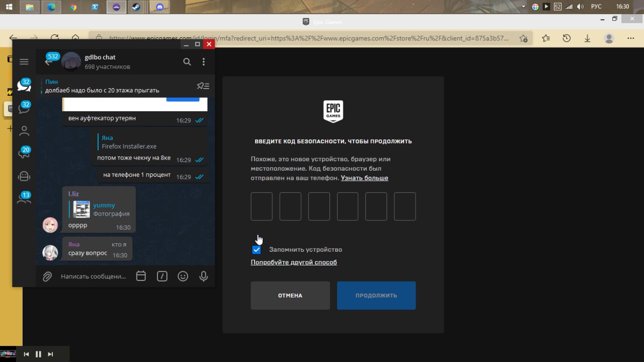Open gdlbo chat group avatar
Screen dimensions: 644x362
point(71,61)
